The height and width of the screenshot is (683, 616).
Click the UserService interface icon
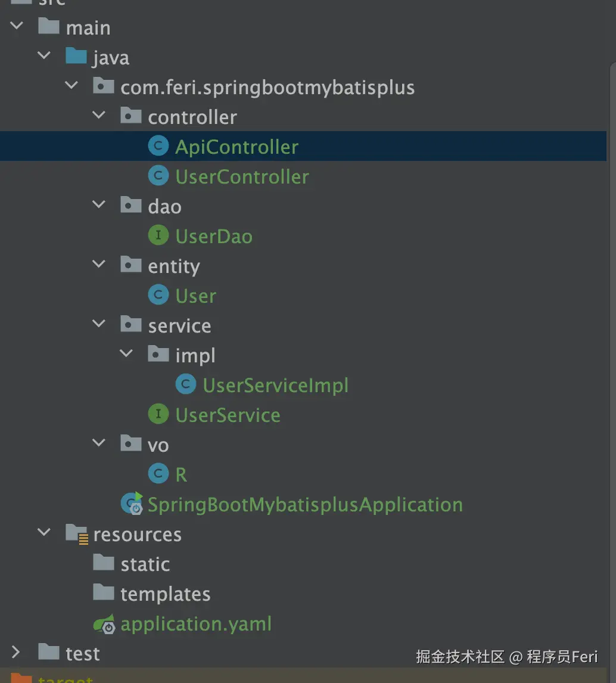(x=158, y=415)
